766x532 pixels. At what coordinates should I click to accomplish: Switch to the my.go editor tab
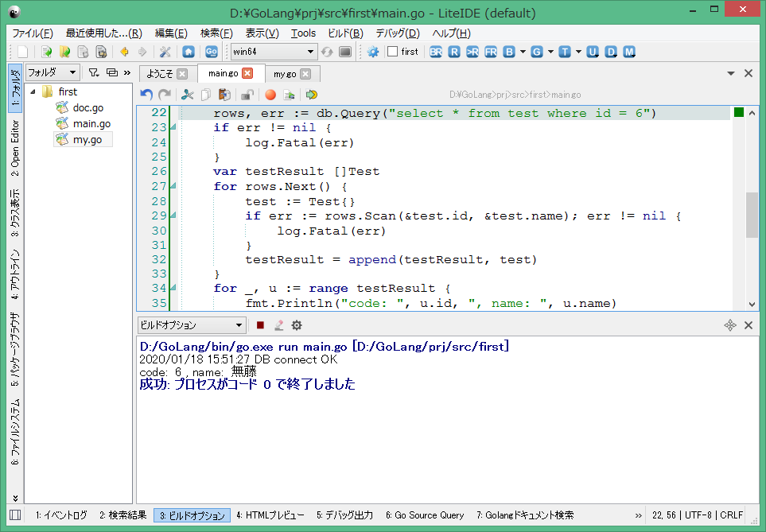click(x=285, y=74)
